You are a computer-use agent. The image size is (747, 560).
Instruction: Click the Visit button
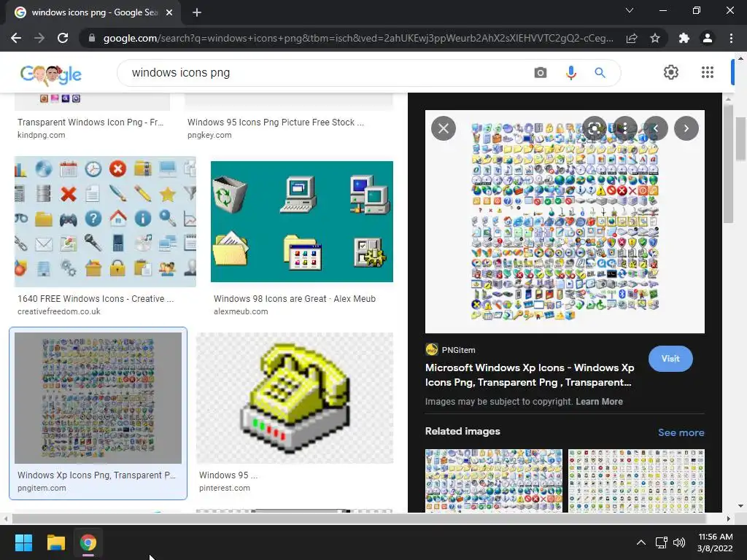[670, 359]
